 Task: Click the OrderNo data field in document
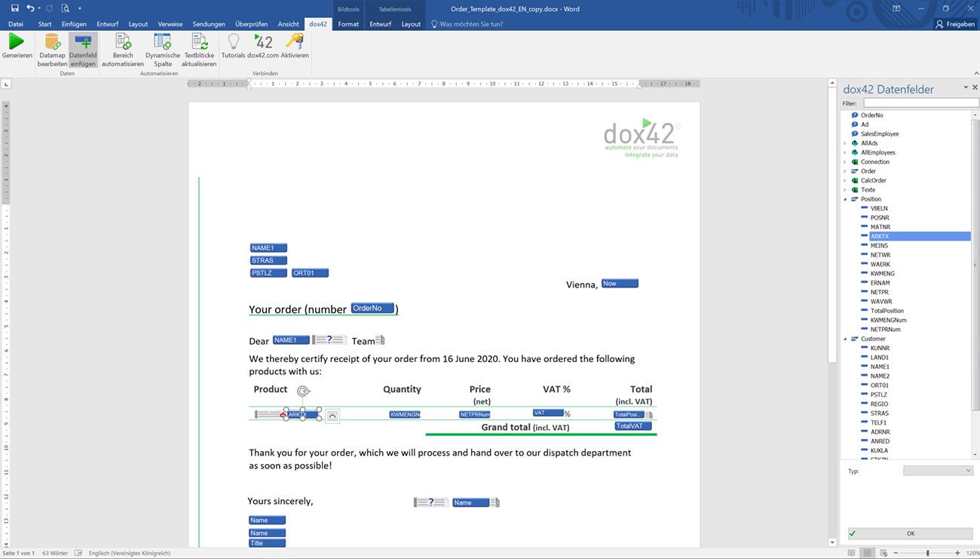pos(372,308)
